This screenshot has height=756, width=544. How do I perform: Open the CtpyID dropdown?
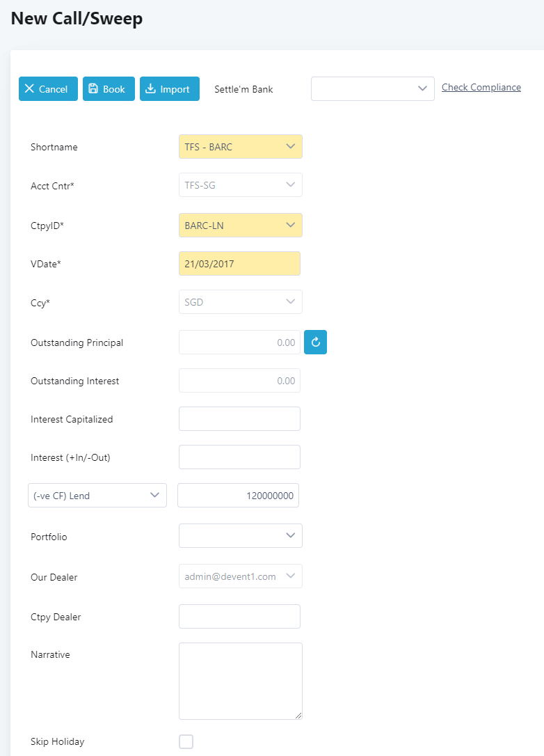click(240, 226)
